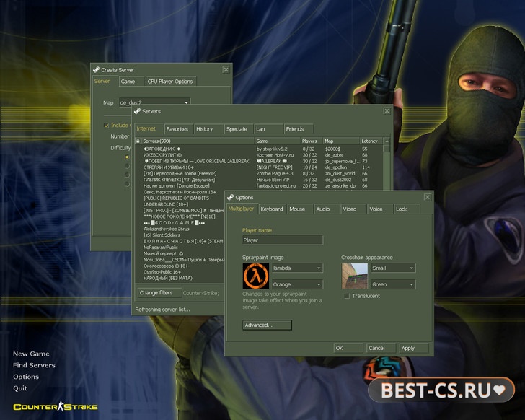This screenshot has height=420, width=525.
Task: Sort by the Latency column header
Action: point(371,141)
